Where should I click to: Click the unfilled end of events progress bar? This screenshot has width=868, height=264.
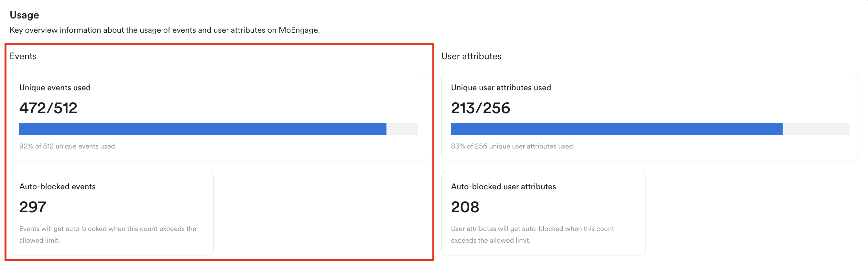(x=402, y=129)
